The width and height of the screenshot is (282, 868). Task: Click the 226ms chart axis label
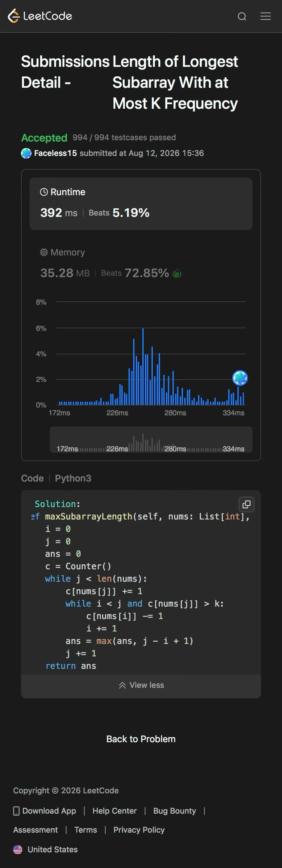tap(117, 413)
